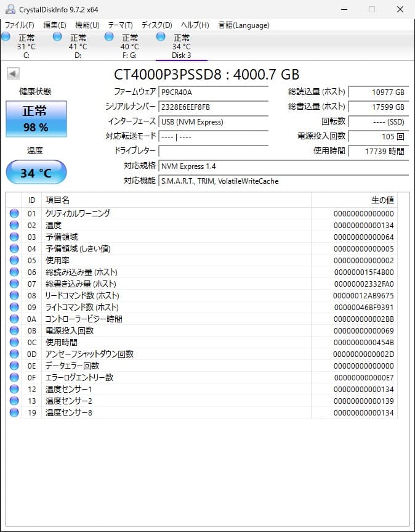The height and width of the screenshot is (532, 415).
Task: Click status orb for 総書き込み量 (ホスト) row
Action: pos(14,284)
